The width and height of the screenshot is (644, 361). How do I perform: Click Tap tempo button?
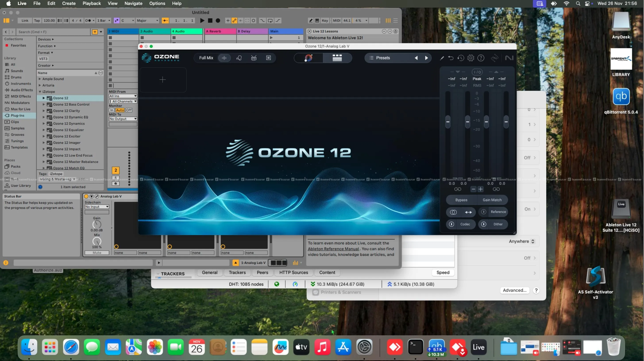(x=37, y=21)
